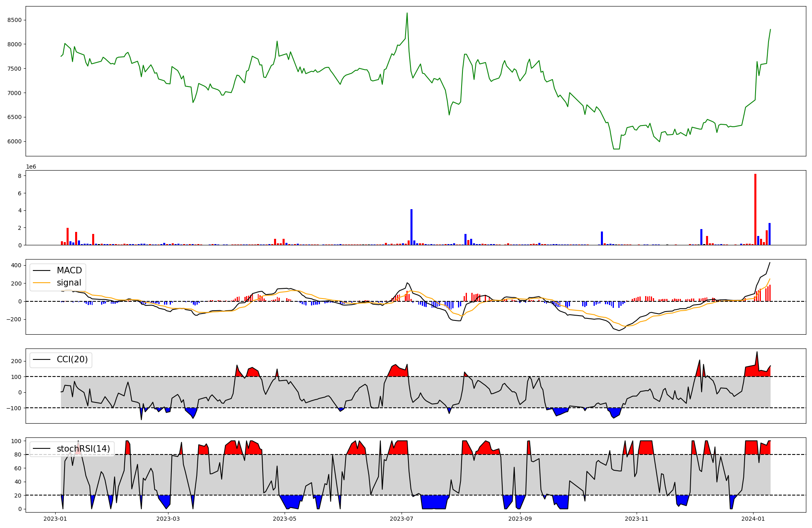The width and height of the screenshot is (812, 528).
Task: Click the 2023-03 date tick label
Action: click(168, 519)
